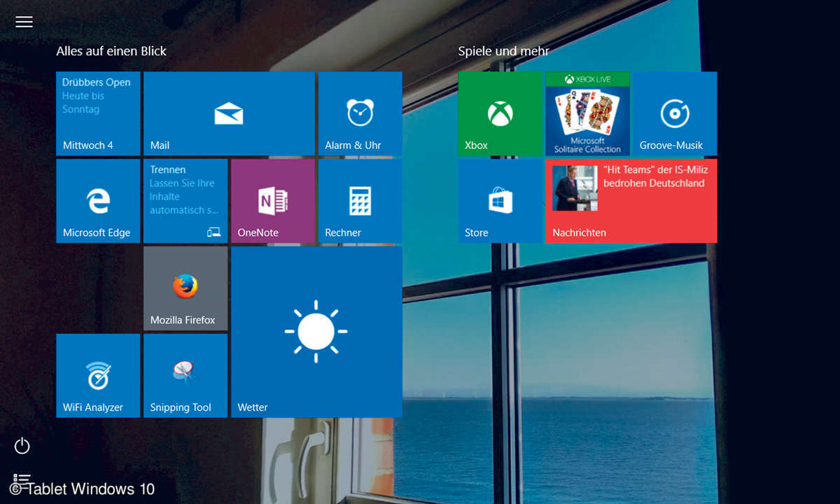Launch Microsoft Solitaire Collection tile
This screenshot has height=504, width=840.
click(587, 113)
